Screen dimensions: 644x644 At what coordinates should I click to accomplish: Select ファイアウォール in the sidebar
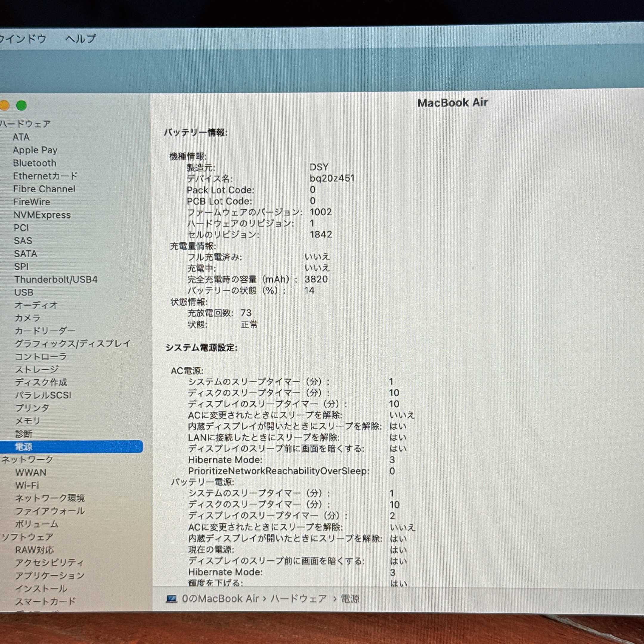click(x=50, y=511)
